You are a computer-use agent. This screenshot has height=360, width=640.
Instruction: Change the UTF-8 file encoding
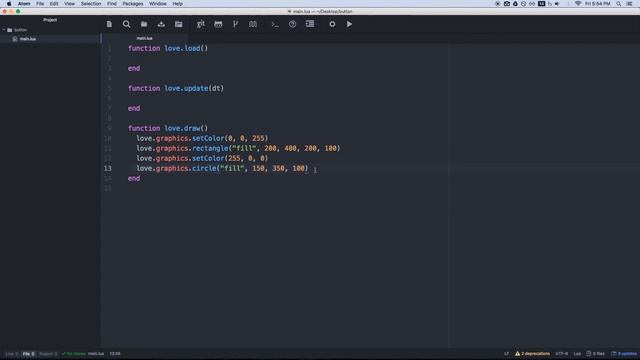point(562,353)
